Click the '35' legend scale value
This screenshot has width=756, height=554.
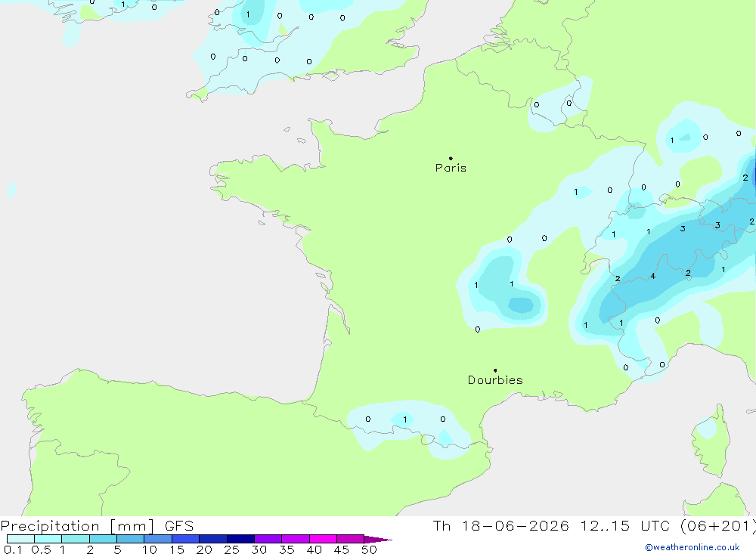(x=287, y=549)
